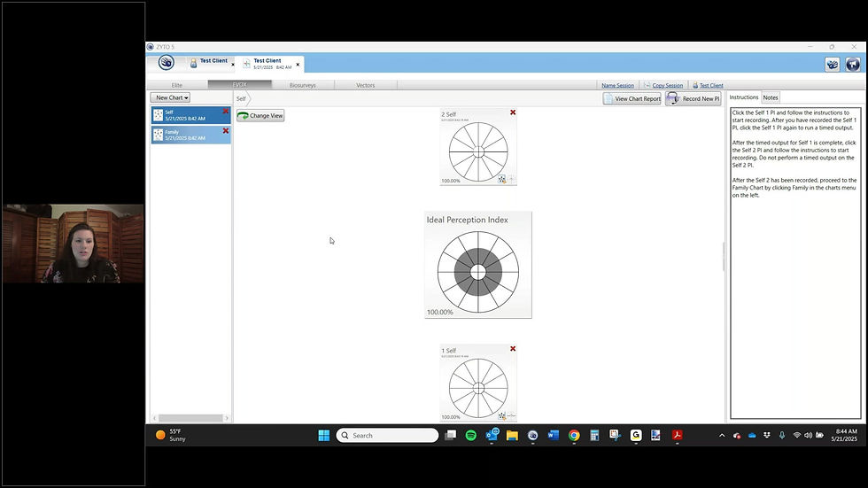Click the Copy Session link
Screen dimensions: 868x488
tap(667, 85)
